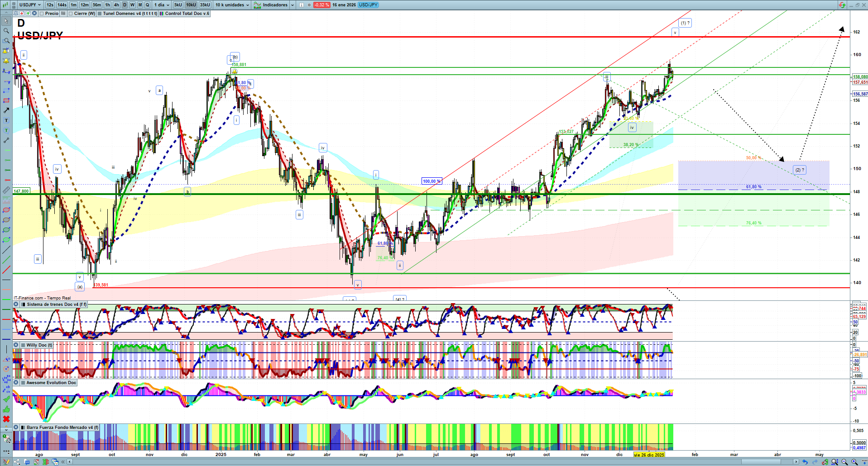Select the cursor pointer tool in left toolbar
The width and height of the screenshot is (868, 466).
click(x=6, y=21)
